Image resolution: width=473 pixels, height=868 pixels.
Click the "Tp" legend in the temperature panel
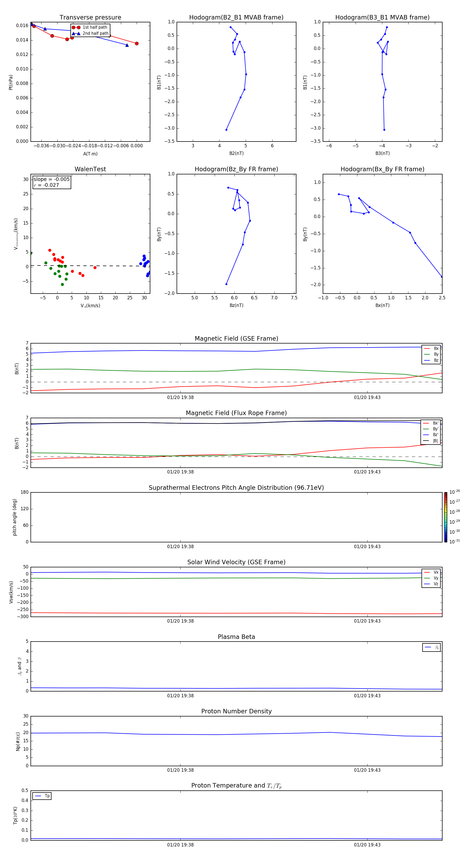(x=42, y=796)
